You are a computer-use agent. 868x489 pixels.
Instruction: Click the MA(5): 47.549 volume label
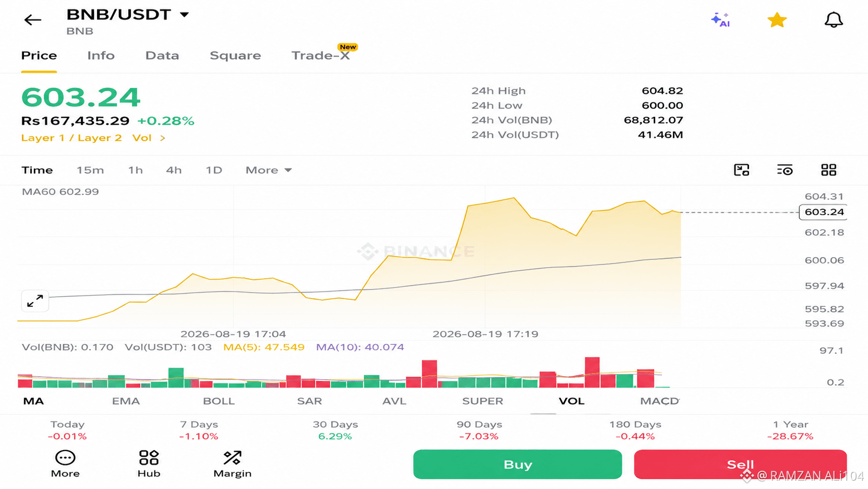(x=264, y=347)
